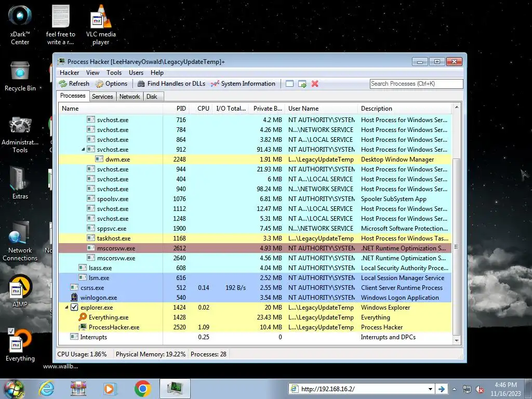Click the Processes: 28 status entry

coord(208,354)
